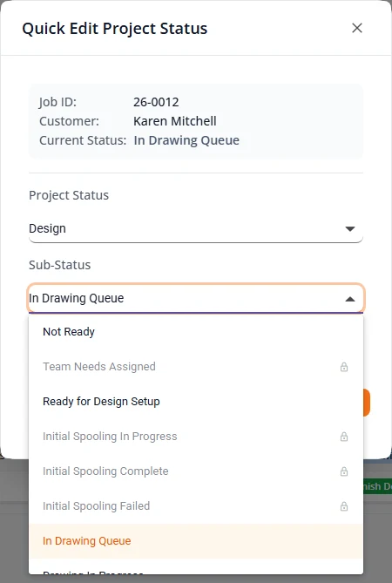The width and height of the screenshot is (392, 583).
Task: Click lock icon beside Team Needs Assigned
Action: [344, 367]
